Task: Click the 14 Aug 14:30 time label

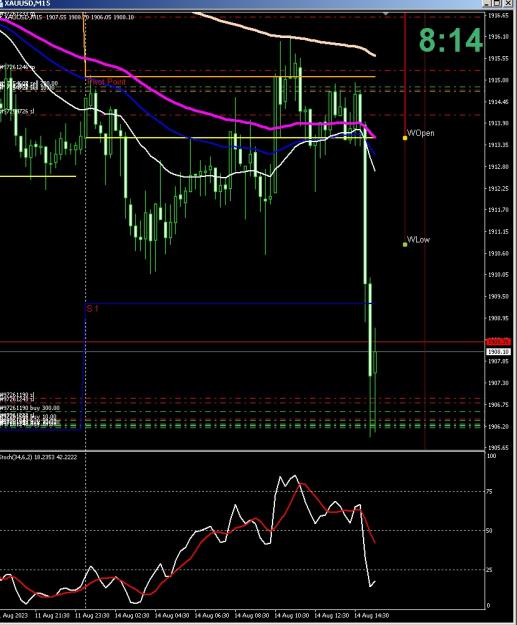Action: [371, 615]
